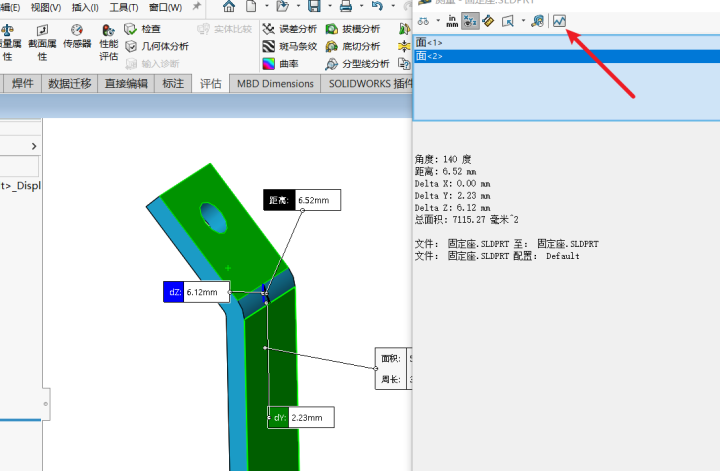The image size is (720, 471).
Task: Open 几何体分析 geometry analysis
Action: click(157, 46)
